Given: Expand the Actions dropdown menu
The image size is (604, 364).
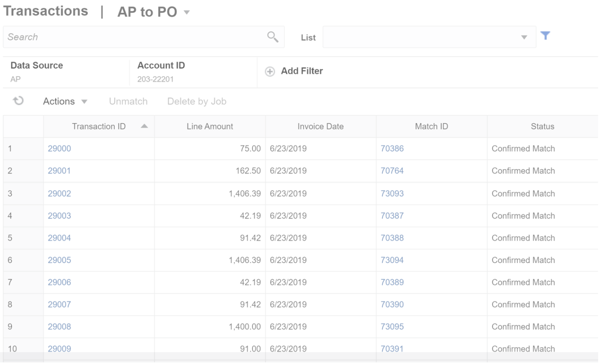Looking at the screenshot, I should point(65,101).
